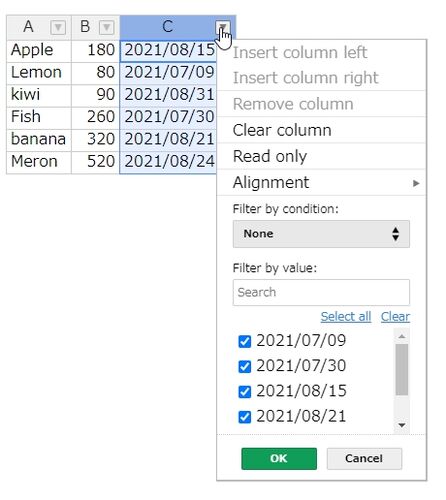
Task: Toggle the 2021/08/15 value checkbox
Action: tap(245, 392)
